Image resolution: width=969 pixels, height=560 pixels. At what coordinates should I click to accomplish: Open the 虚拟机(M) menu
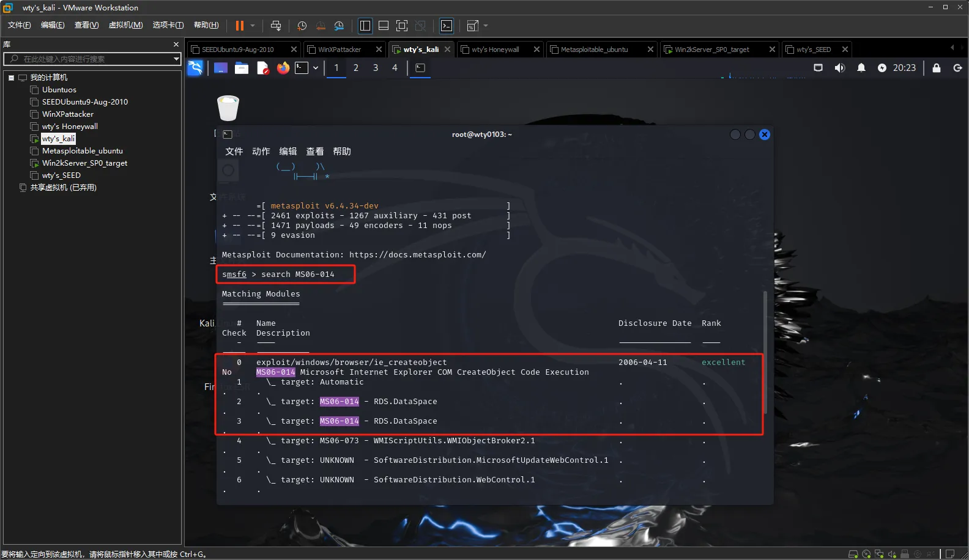pos(125,25)
